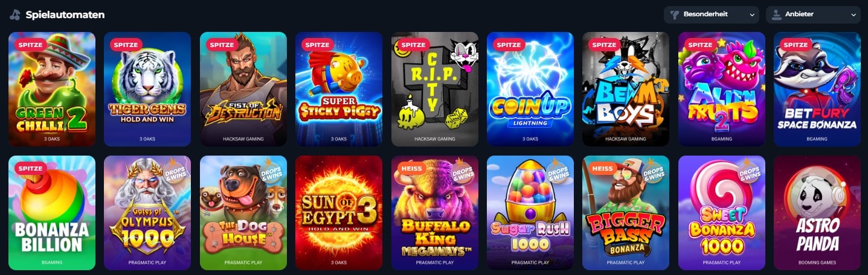868x275 pixels.
Task: Select the R.I.P. City game thumbnail
Action: coord(435,89)
